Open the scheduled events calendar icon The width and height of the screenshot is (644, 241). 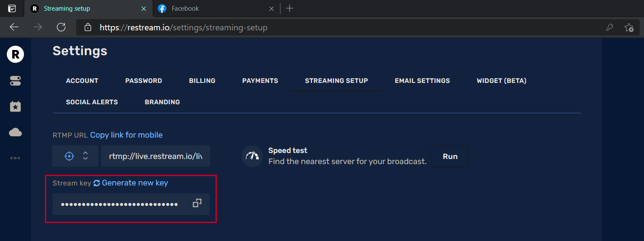15,106
